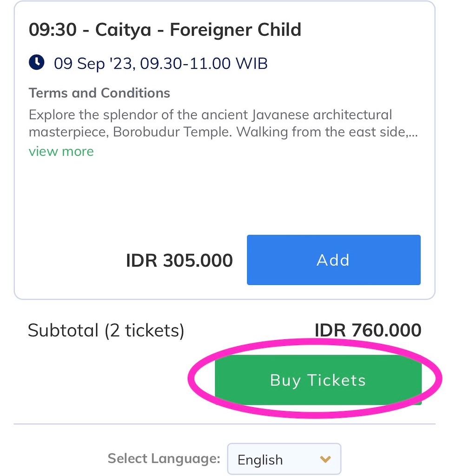The height and width of the screenshot is (476, 449).
Task: Click the Subtotal (2 tickets) label
Action: [x=106, y=331]
